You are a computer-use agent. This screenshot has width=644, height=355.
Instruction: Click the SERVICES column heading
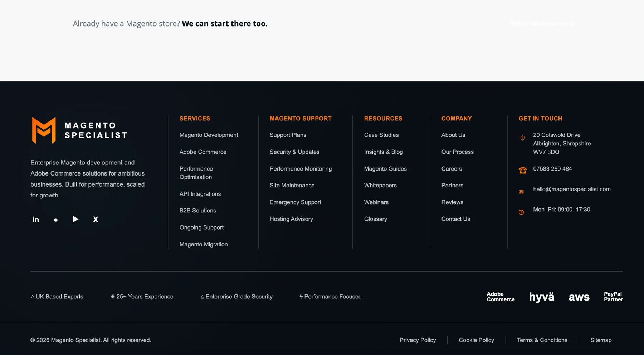(x=195, y=119)
